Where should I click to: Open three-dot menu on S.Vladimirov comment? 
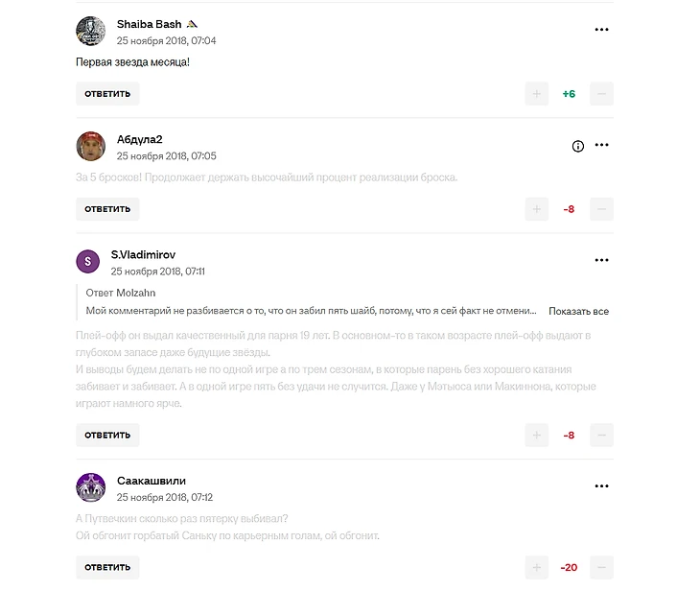coord(601,260)
